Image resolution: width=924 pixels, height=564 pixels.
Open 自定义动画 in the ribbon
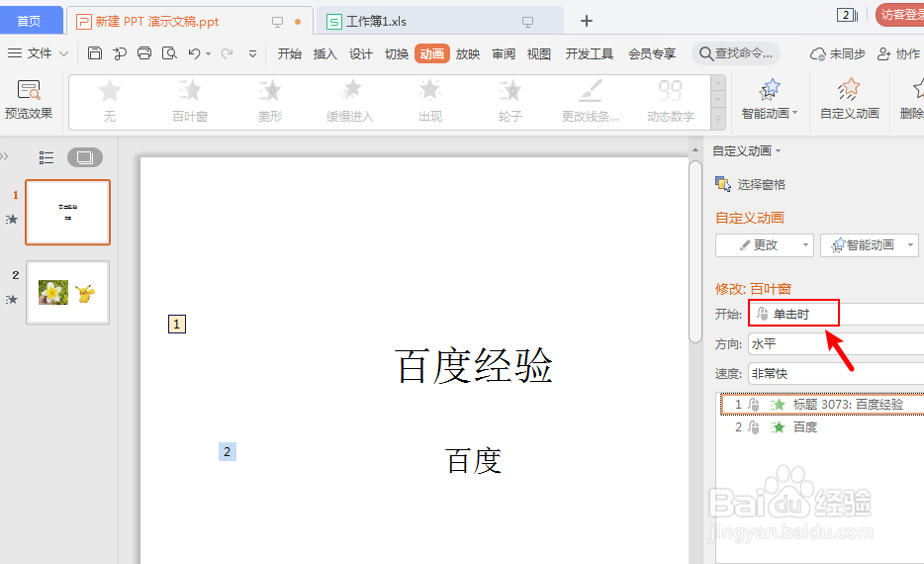850,100
